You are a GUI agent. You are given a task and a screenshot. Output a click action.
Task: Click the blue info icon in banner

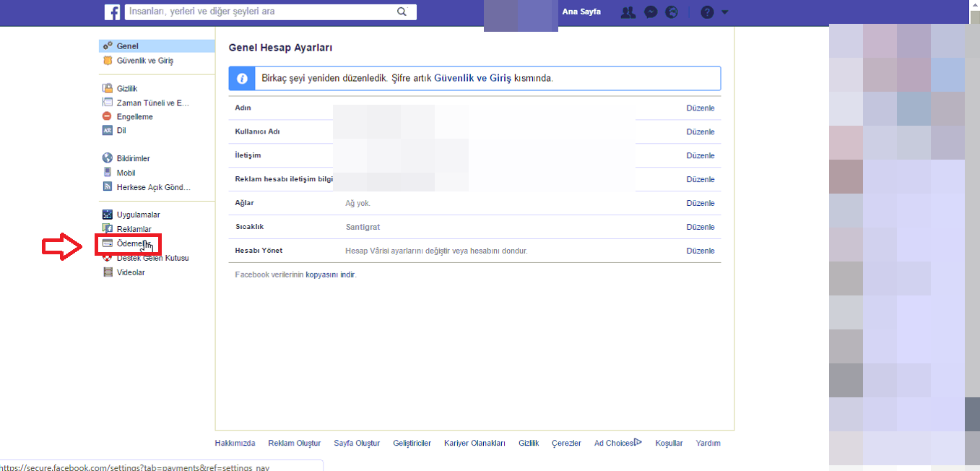(242, 78)
